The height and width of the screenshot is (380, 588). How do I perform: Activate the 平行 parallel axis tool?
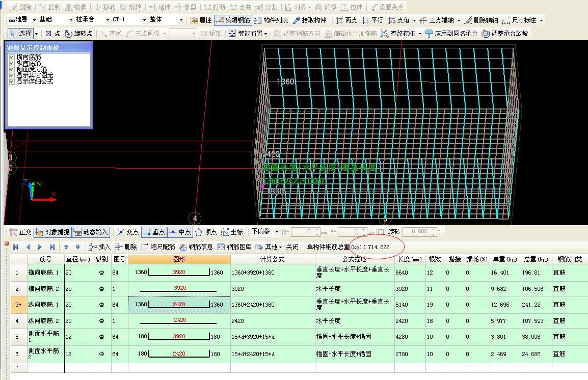tap(372, 20)
